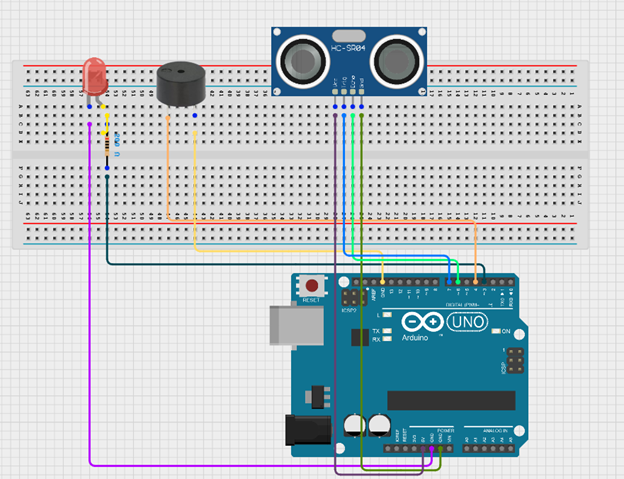Screen dimensions: 624x479
Task: Click the Arduino DC power jack
Action: point(308,430)
